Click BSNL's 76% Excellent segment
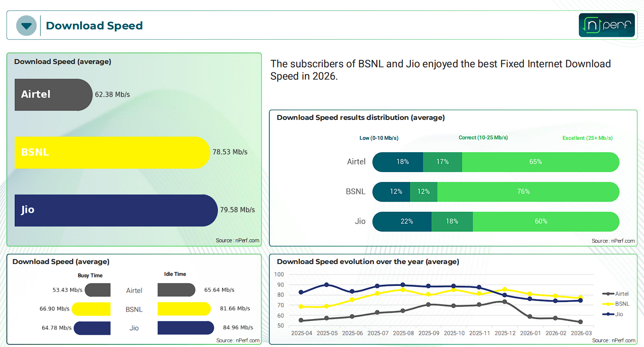Image resolution: width=644 pixels, height=347 pixels. (528, 192)
